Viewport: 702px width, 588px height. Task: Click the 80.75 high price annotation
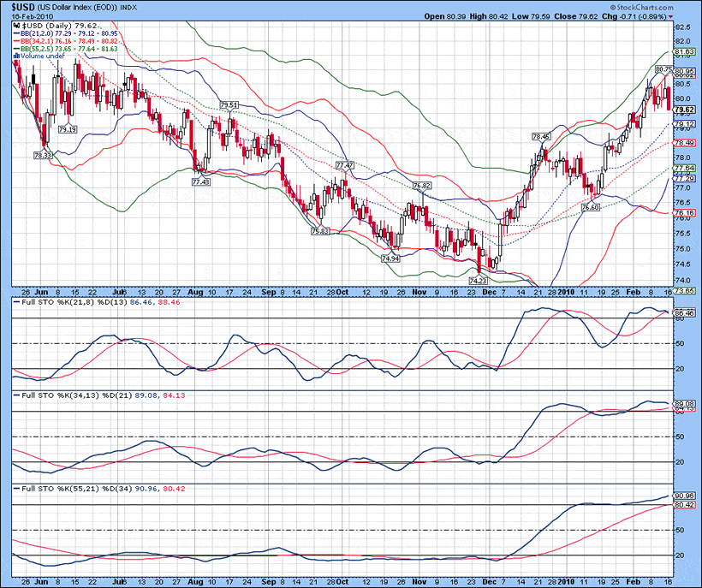point(664,68)
